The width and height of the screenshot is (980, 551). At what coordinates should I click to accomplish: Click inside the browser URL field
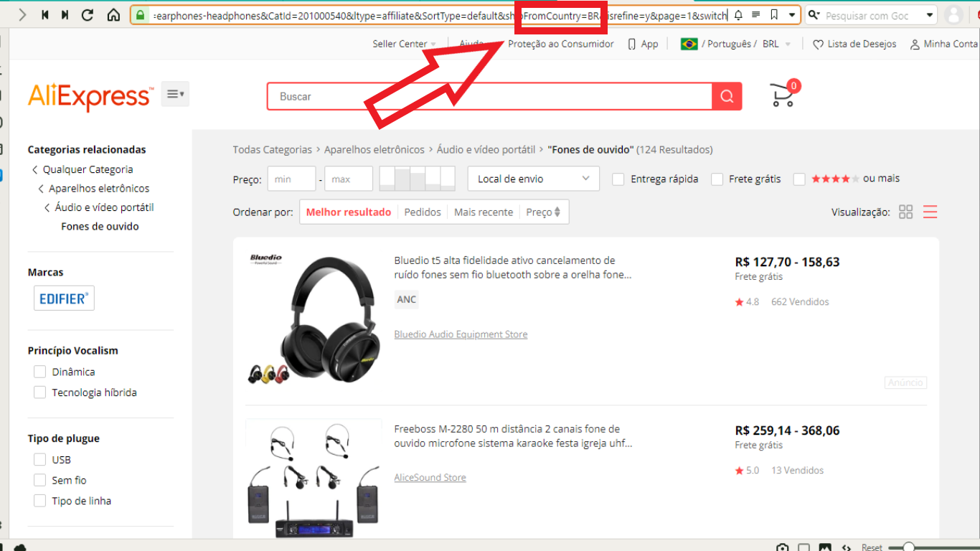(x=440, y=15)
